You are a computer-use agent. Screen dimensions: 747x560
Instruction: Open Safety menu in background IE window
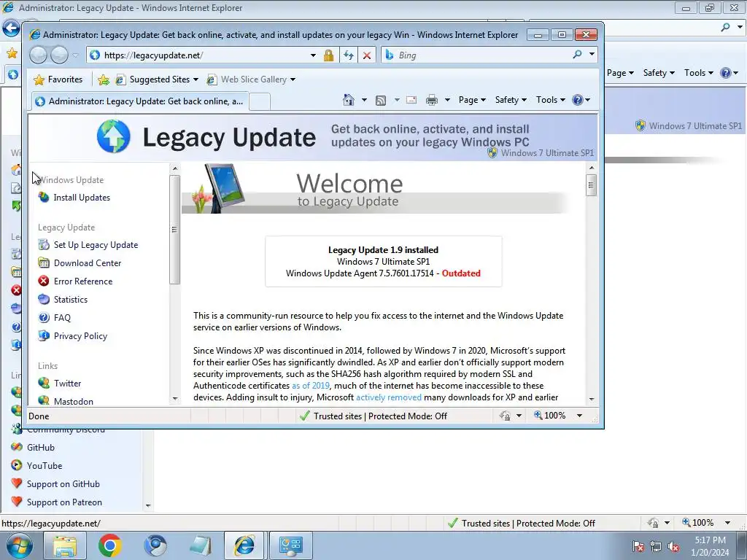tap(659, 73)
